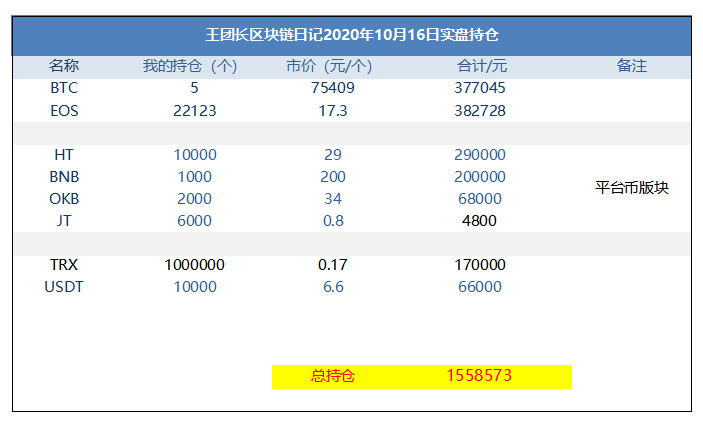Click the TRX holding 1000000
The image size is (703, 423).
195,265
